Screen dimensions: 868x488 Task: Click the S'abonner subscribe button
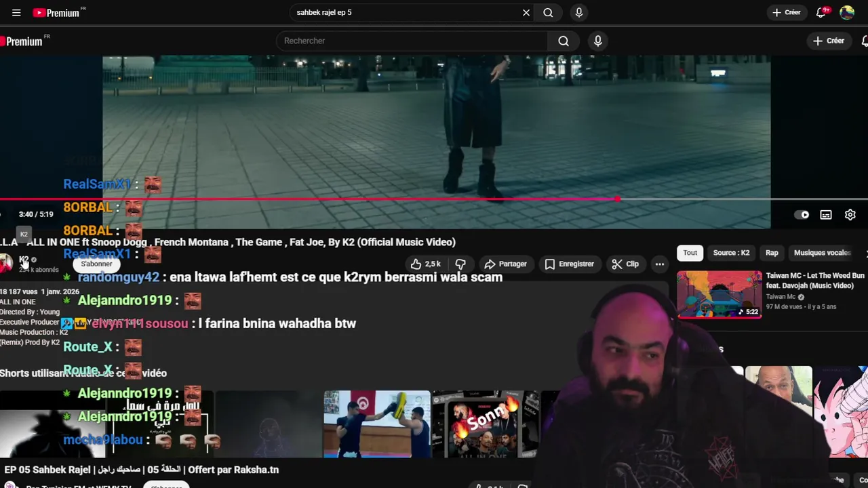[96, 264]
